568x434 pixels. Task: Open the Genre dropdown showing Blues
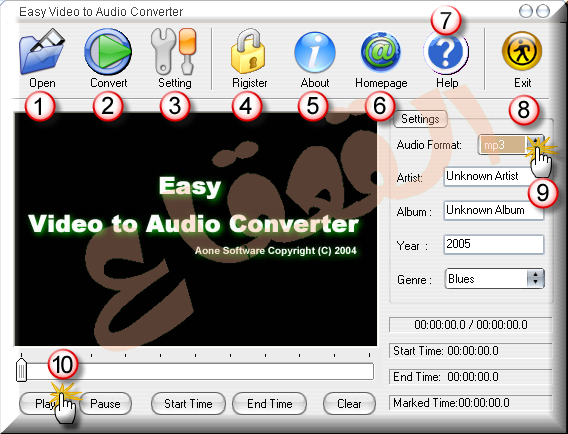pos(494,279)
